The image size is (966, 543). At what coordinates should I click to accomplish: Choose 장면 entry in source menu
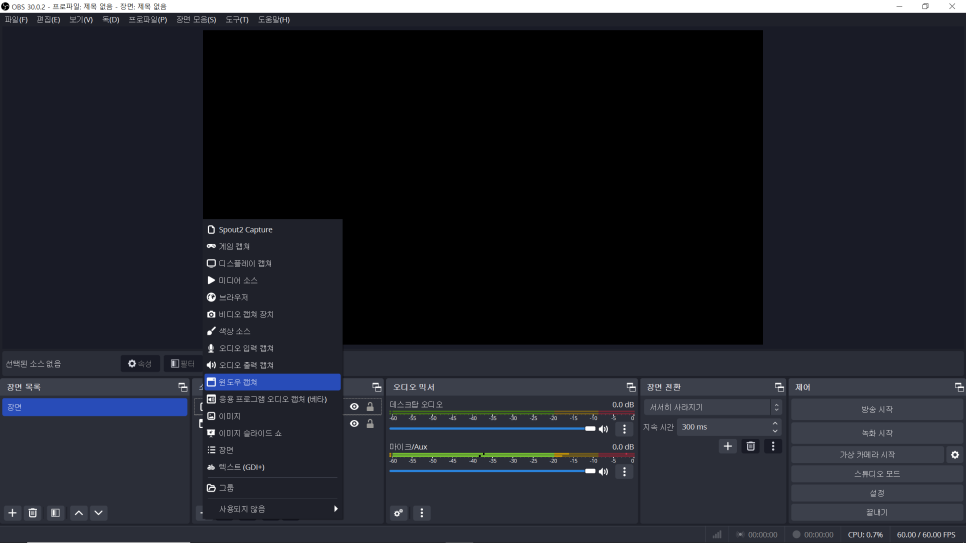tap(272, 450)
